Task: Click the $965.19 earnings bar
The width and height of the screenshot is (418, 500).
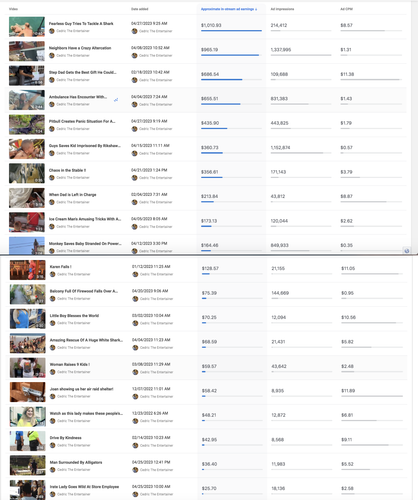Action: click(x=231, y=55)
